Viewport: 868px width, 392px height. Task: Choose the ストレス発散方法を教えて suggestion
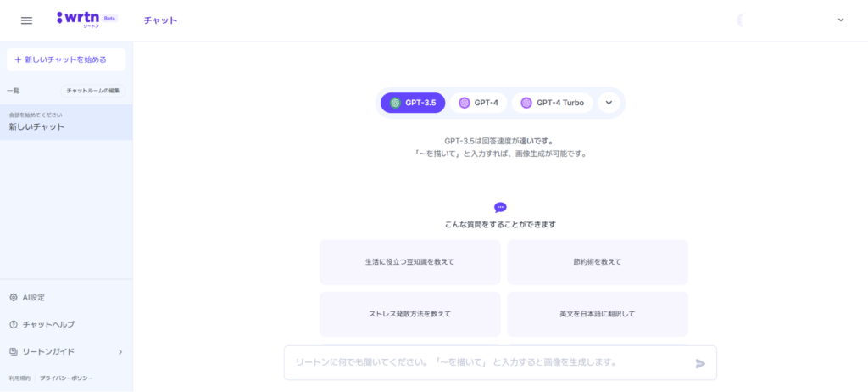409,314
